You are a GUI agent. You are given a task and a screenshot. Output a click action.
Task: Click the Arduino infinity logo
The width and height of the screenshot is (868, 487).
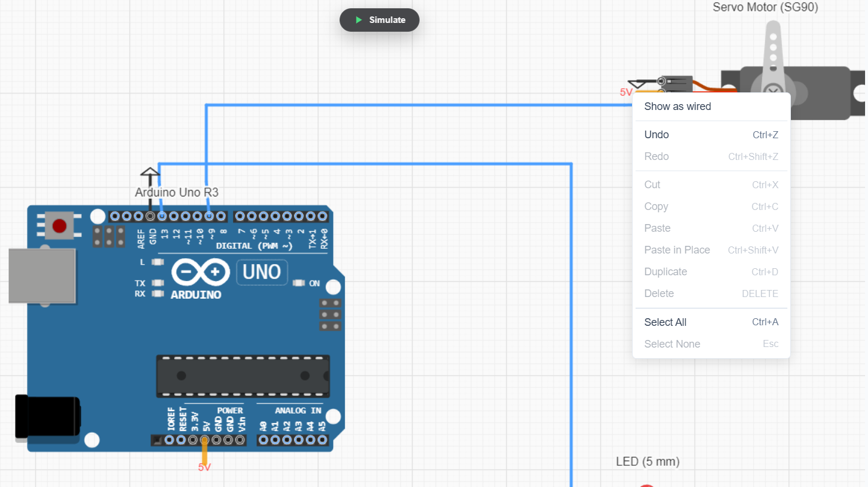point(200,272)
